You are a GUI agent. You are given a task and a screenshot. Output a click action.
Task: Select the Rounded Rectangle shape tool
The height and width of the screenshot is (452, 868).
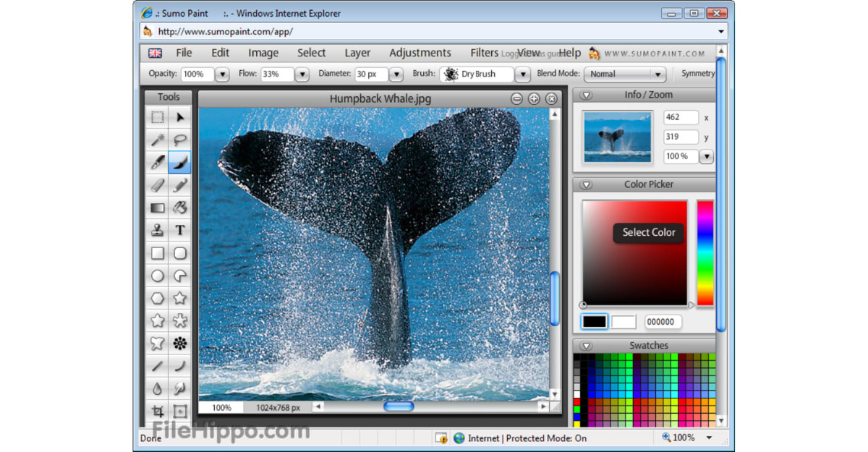(180, 253)
